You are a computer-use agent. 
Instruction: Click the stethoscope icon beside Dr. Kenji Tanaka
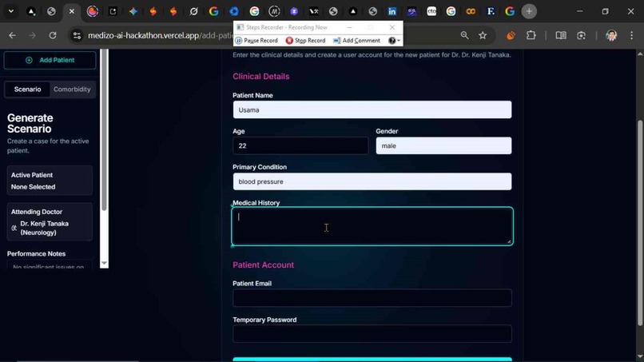point(14,228)
